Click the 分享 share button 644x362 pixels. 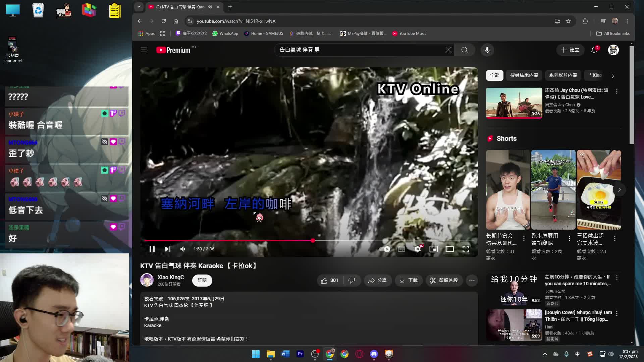(x=378, y=281)
